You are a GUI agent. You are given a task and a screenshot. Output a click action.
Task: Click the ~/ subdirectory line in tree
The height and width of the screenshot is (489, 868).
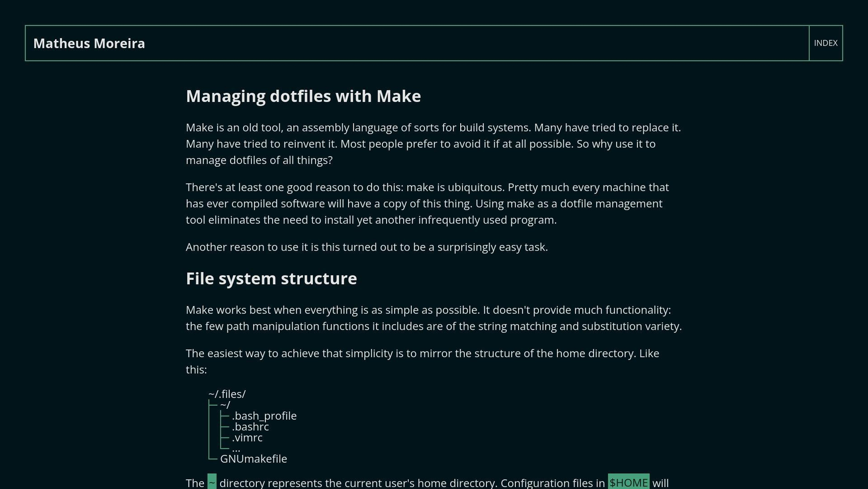225,405
